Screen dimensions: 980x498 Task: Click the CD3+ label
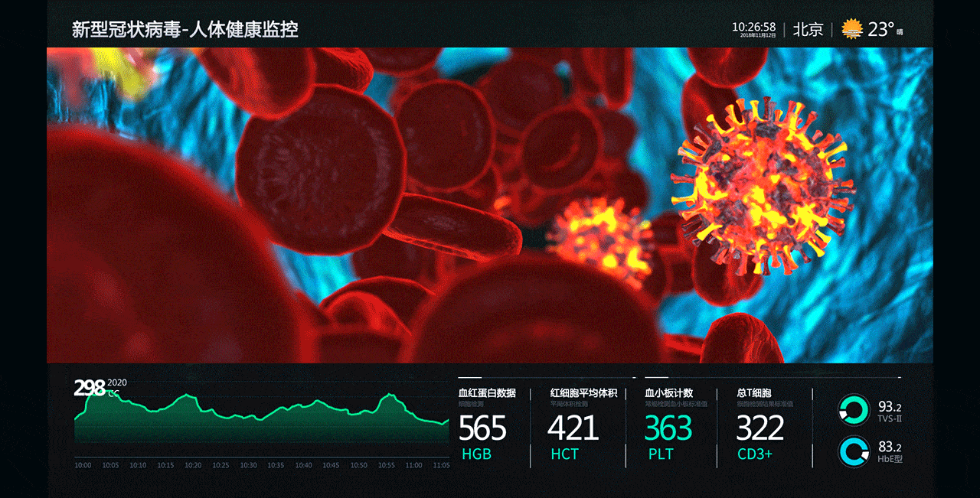point(755,454)
